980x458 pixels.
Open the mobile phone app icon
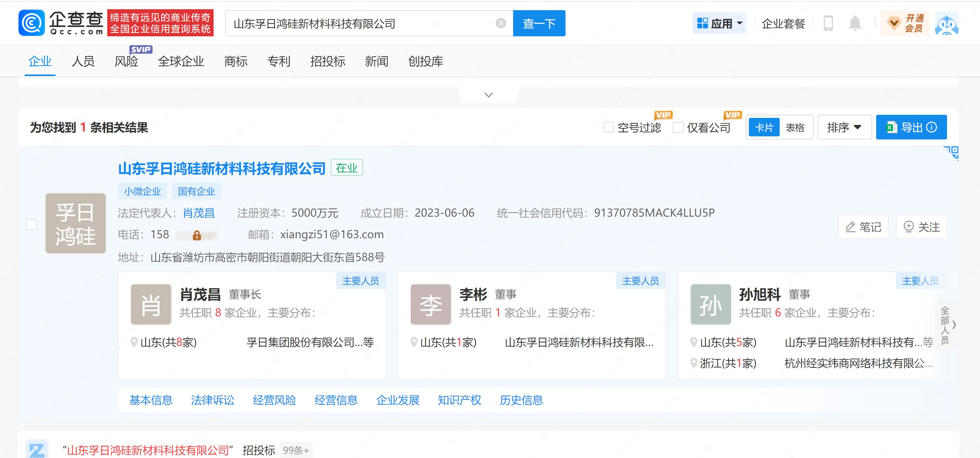pyautogui.click(x=828, y=23)
